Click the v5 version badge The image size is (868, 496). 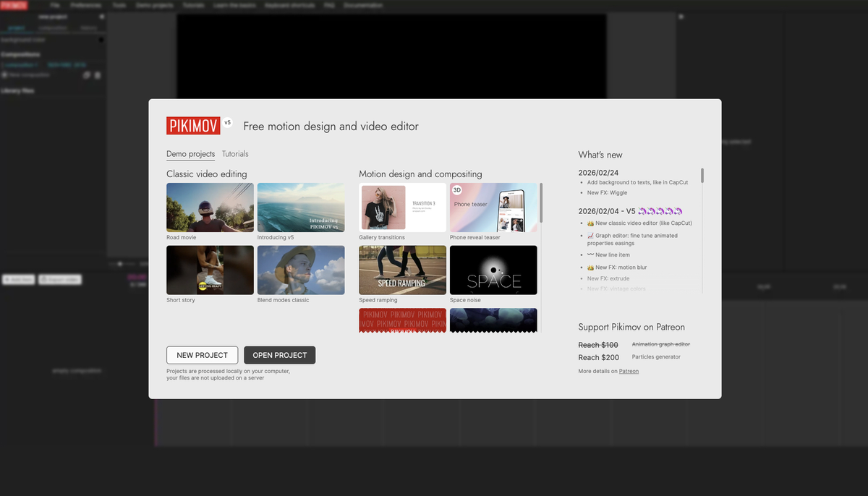point(227,123)
